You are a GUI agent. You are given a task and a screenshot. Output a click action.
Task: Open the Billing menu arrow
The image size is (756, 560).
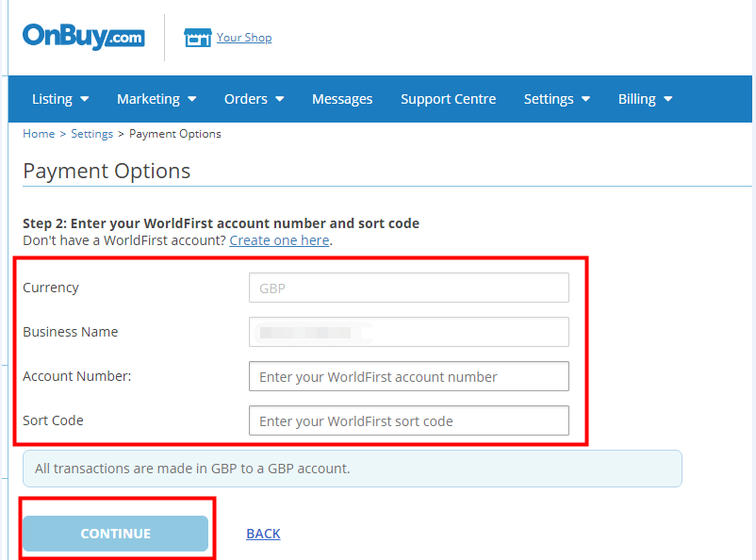668,99
